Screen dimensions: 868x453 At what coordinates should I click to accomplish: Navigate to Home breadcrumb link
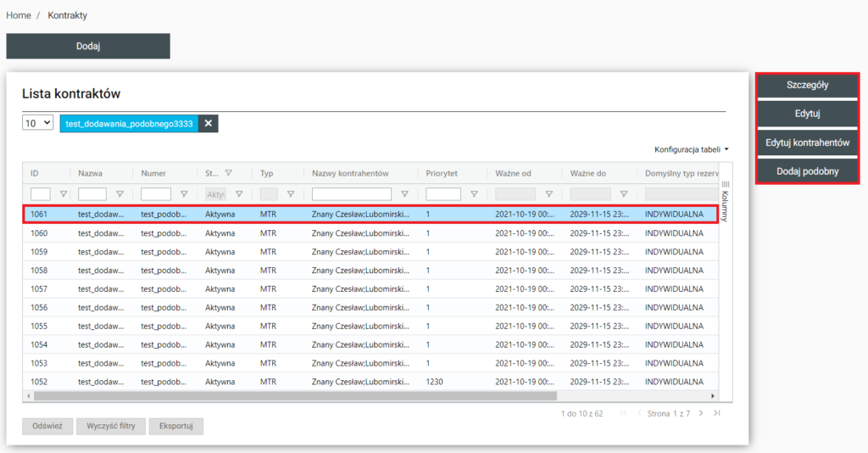pos(19,15)
